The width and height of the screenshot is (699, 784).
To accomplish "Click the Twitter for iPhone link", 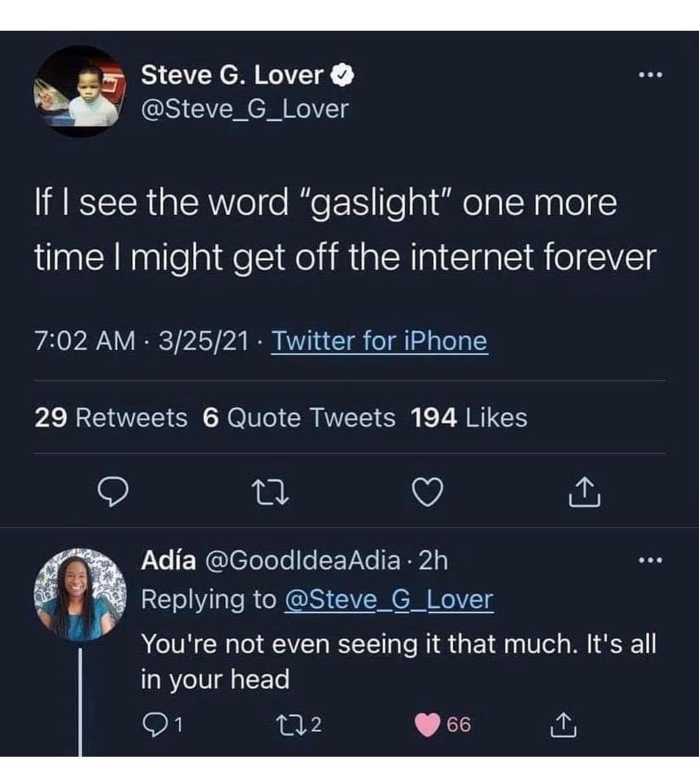I will pyautogui.click(x=379, y=341).
